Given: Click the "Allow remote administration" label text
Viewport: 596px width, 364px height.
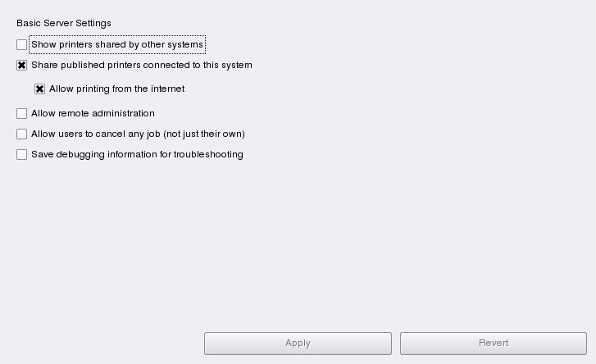Looking at the screenshot, I should tap(93, 113).
